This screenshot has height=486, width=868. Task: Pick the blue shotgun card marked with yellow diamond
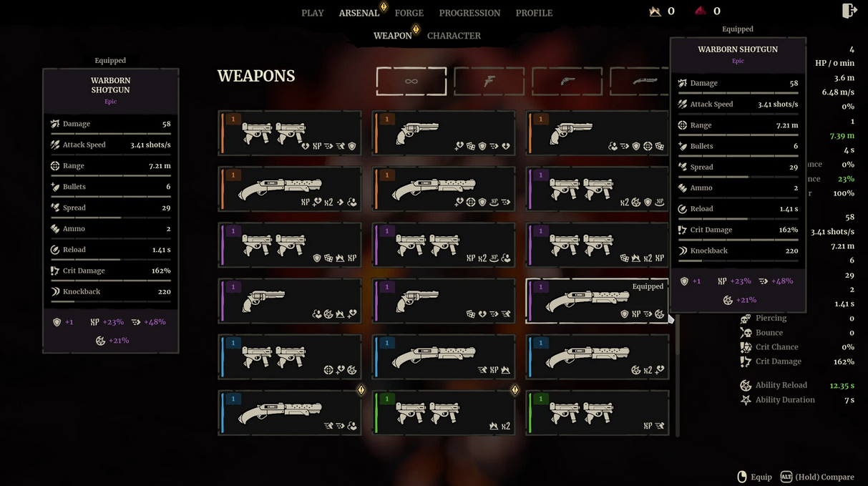(290, 412)
